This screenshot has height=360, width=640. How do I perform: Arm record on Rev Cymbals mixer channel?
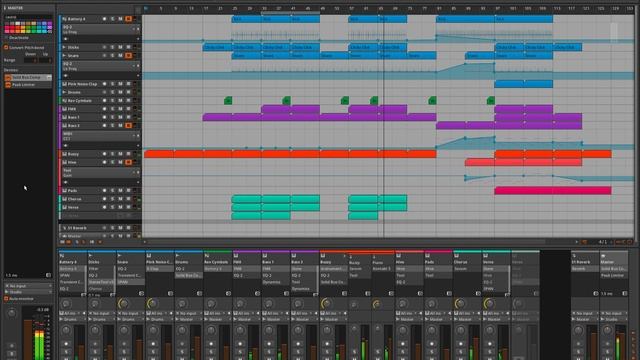click(x=211, y=344)
